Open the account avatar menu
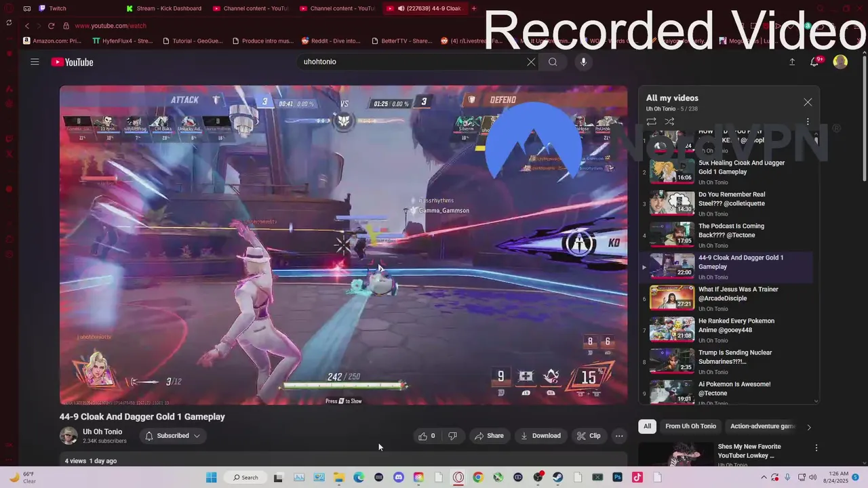 click(840, 62)
